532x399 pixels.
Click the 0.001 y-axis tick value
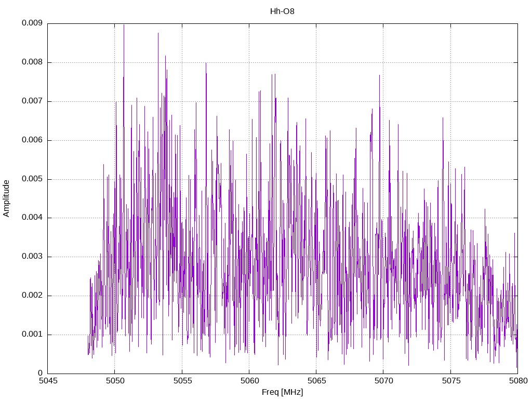tap(32, 335)
